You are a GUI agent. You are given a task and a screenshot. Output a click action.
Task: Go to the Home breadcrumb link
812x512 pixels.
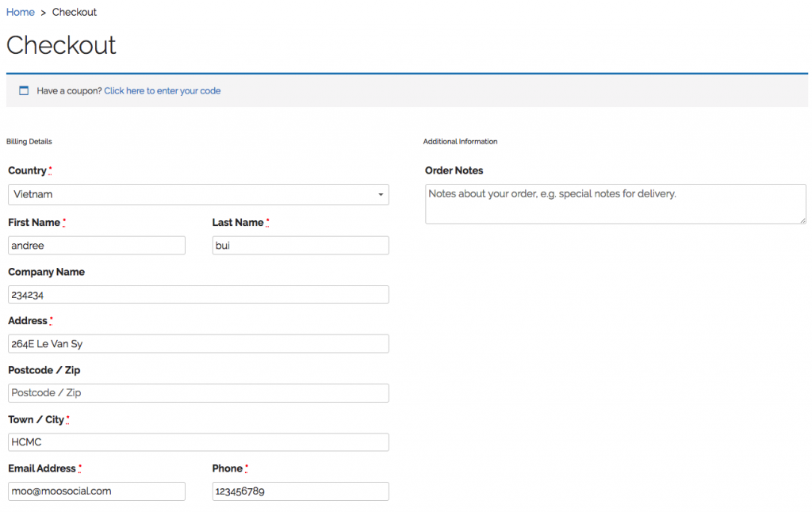(20, 12)
